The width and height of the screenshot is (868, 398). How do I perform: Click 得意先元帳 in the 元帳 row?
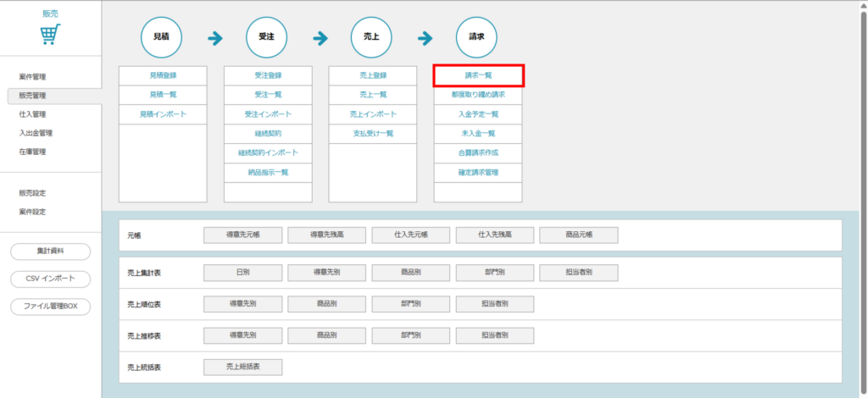(x=242, y=235)
